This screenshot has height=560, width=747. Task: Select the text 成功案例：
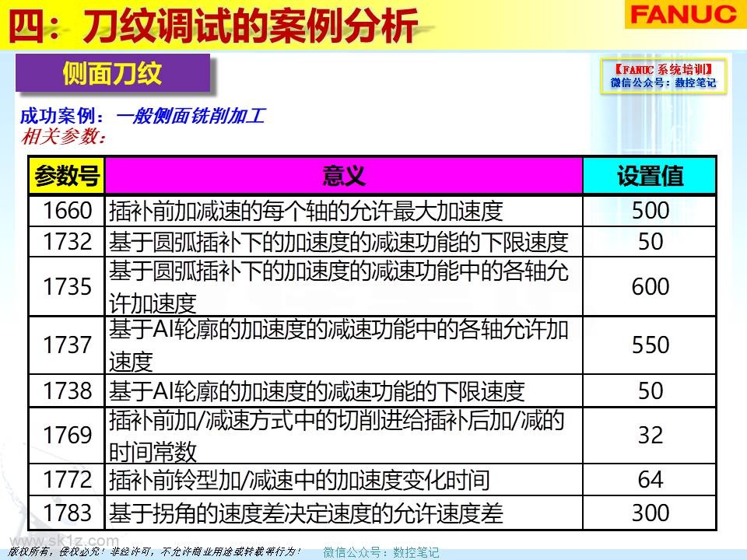point(62,116)
